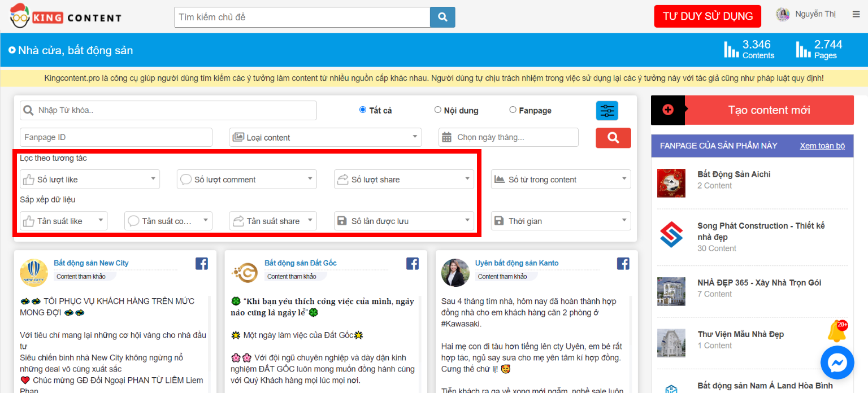Open the Bất động sản Đất Gốc page link
Screen dimensions: 868x393
click(301, 263)
